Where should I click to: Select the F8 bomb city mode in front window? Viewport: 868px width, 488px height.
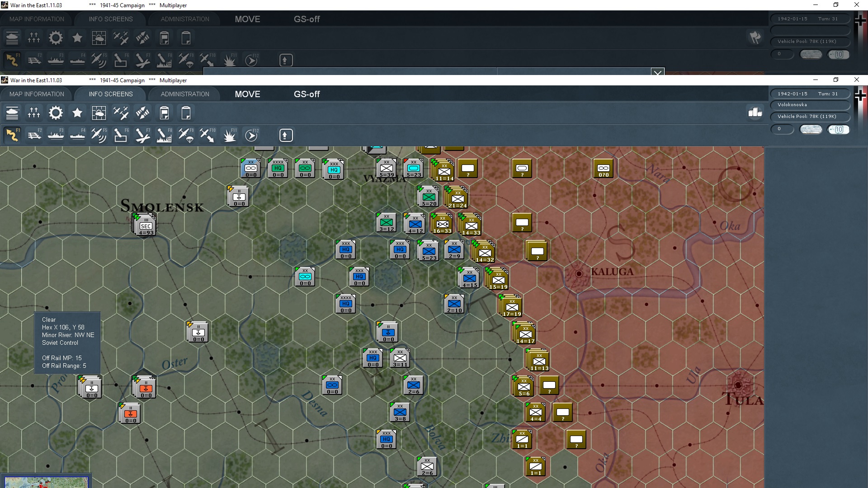pyautogui.click(x=164, y=135)
